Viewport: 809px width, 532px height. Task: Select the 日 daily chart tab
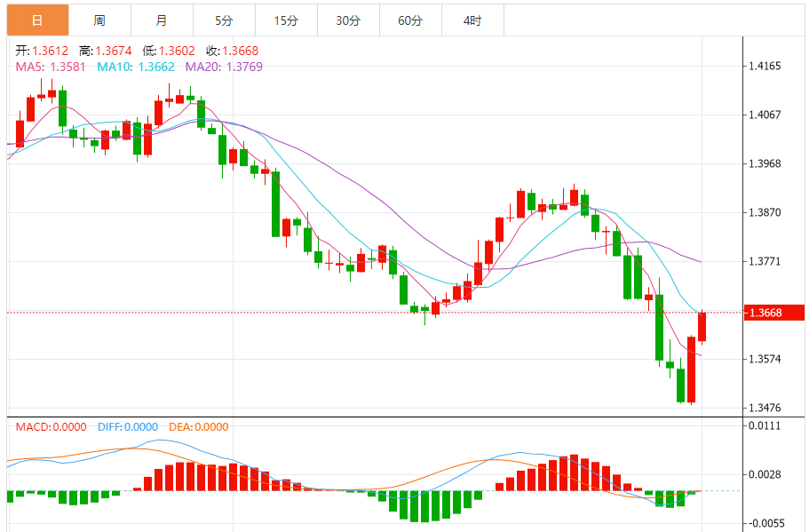click(37, 20)
